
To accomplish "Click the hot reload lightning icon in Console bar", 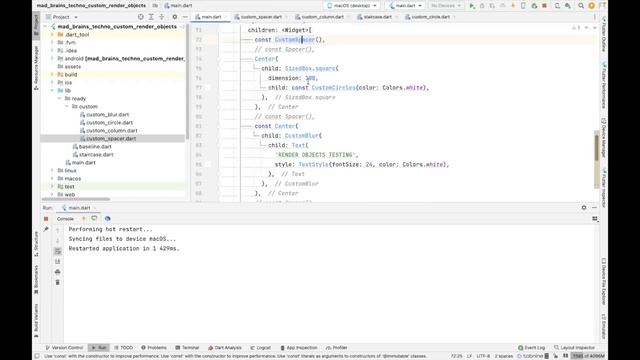I will click(x=84, y=219).
